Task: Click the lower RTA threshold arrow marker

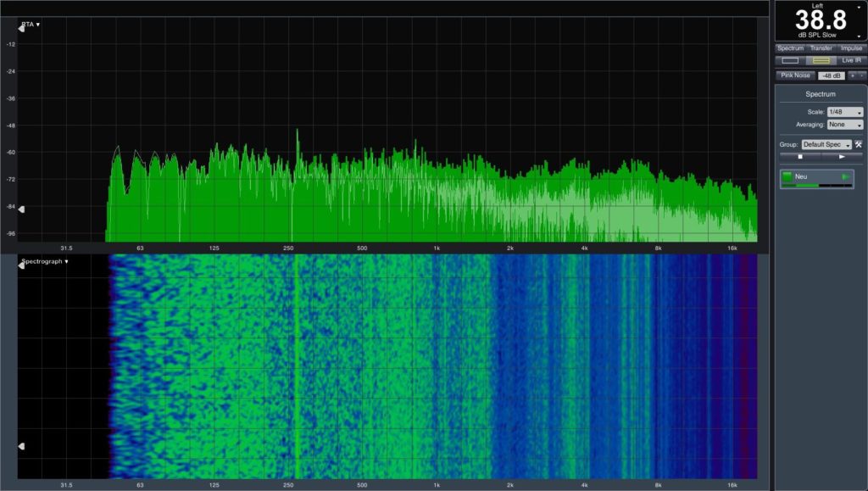Action: [x=21, y=209]
